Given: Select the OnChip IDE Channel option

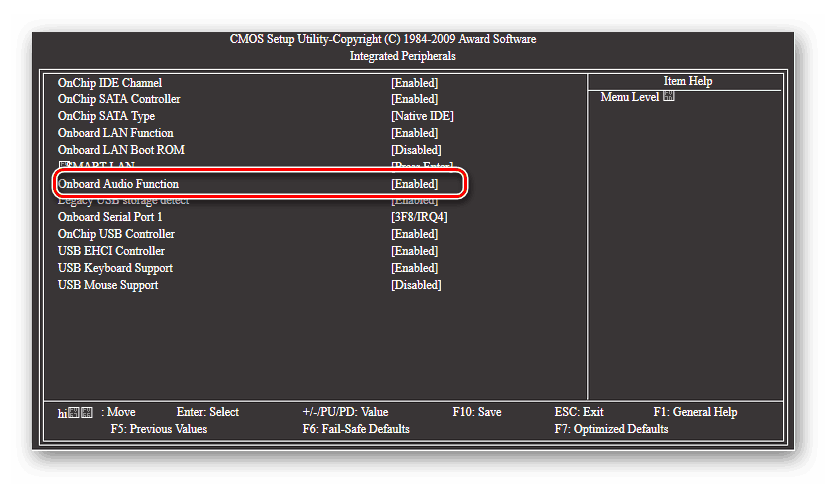Looking at the screenshot, I should pyautogui.click(x=110, y=82).
